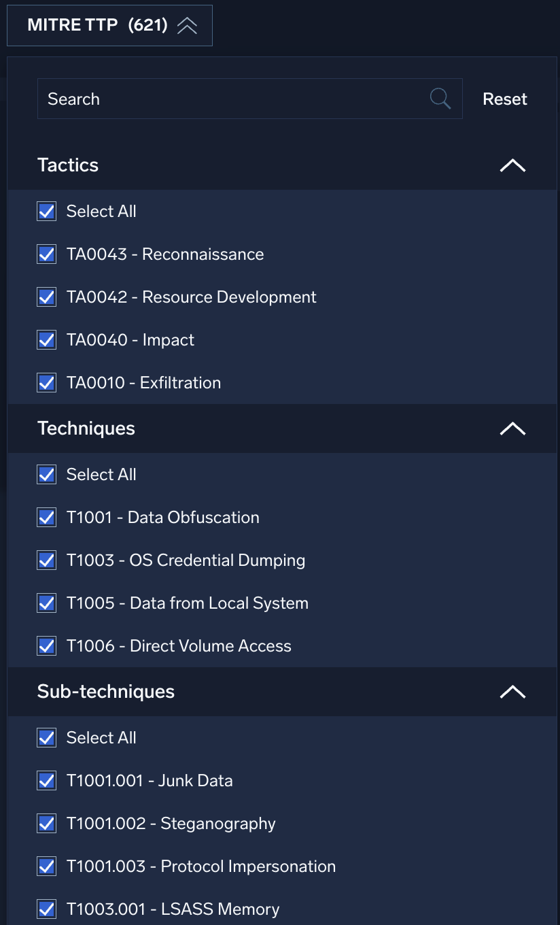This screenshot has height=925, width=560.
Task: Reset the MITRE TTP filter
Action: pos(505,99)
